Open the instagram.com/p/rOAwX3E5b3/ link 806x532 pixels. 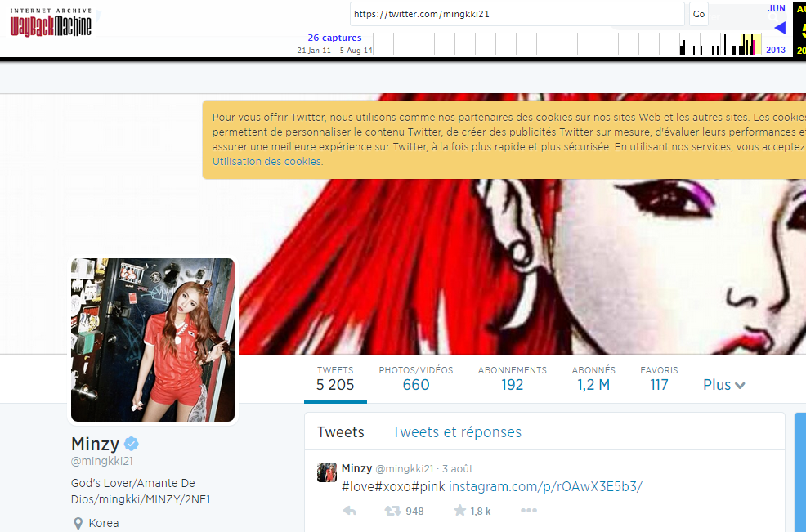(x=545, y=487)
